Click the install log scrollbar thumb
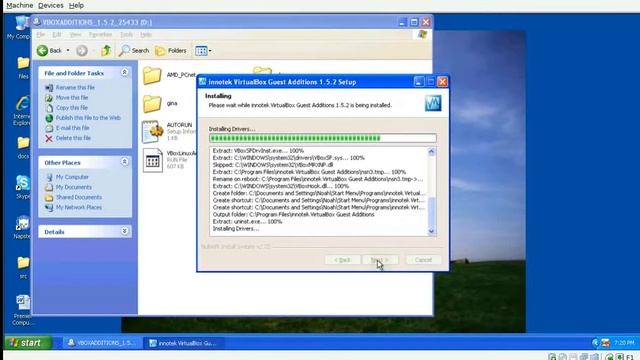 click(x=432, y=211)
